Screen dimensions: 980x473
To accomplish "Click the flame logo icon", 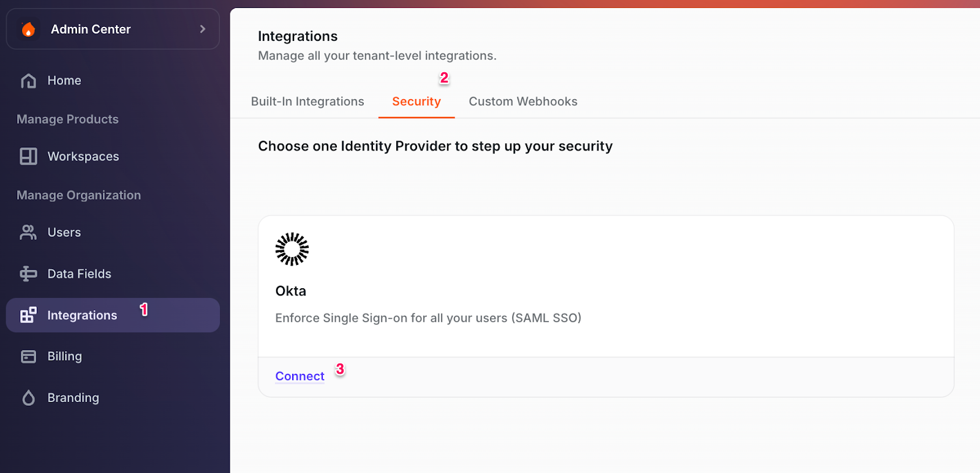I will [28, 29].
